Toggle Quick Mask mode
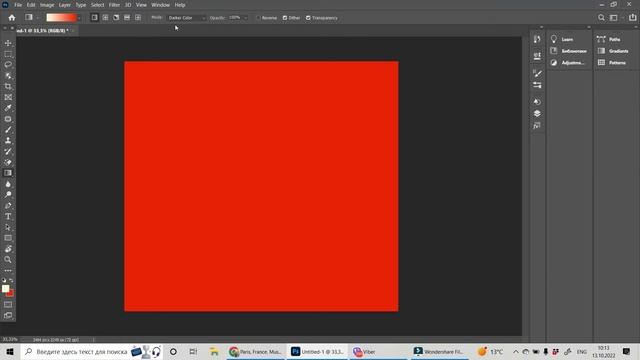 tap(8, 304)
